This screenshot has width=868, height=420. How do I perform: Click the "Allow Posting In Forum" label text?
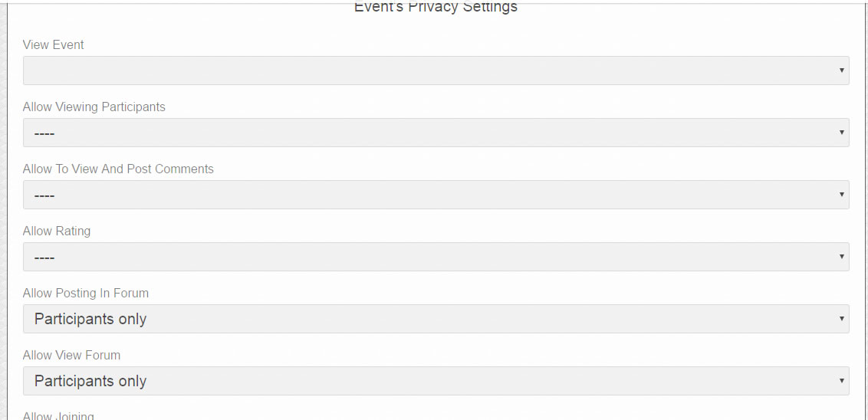coord(86,293)
